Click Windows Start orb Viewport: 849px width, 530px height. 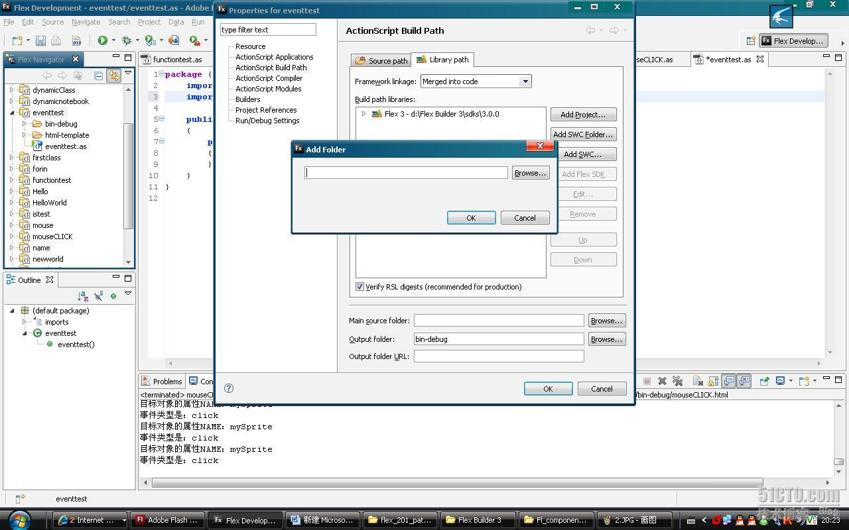pyautogui.click(x=19, y=520)
